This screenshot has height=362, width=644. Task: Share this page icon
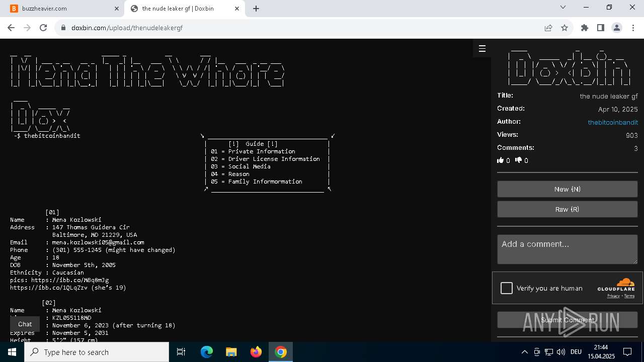[548, 28]
